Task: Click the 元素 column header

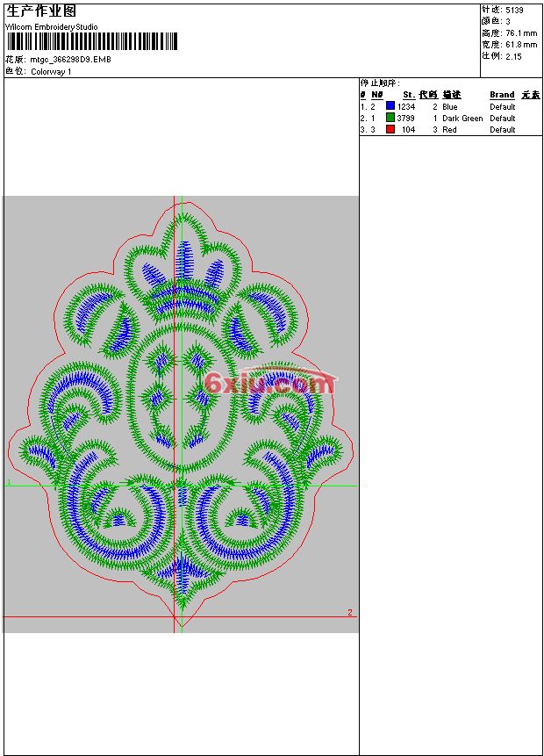Action: (531, 95)
